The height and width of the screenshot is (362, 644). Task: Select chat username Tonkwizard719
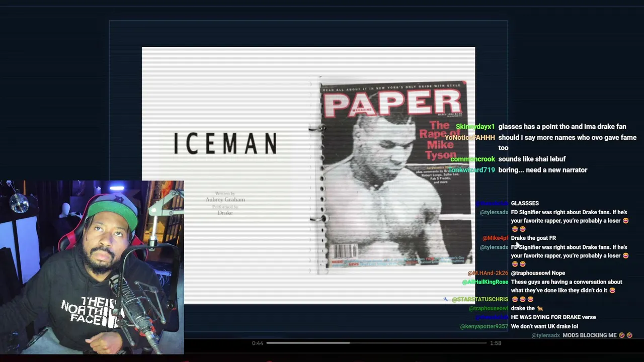(471, 170)
